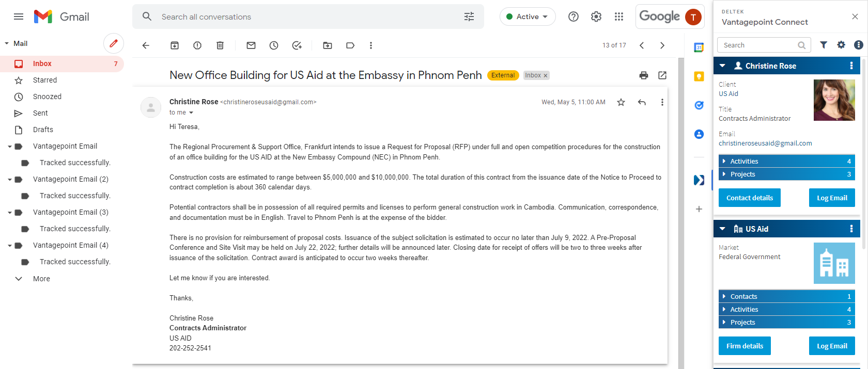This screenshot has width=868, height=369.
Task: Star the message from Christine Rose
Action: pos(621,102)
